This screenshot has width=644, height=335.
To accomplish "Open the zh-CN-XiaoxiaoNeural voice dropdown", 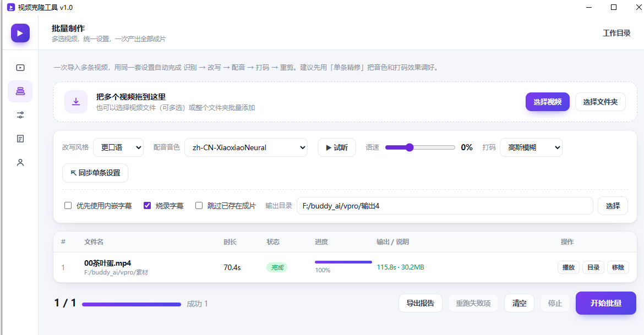I will tap(246, 147).
